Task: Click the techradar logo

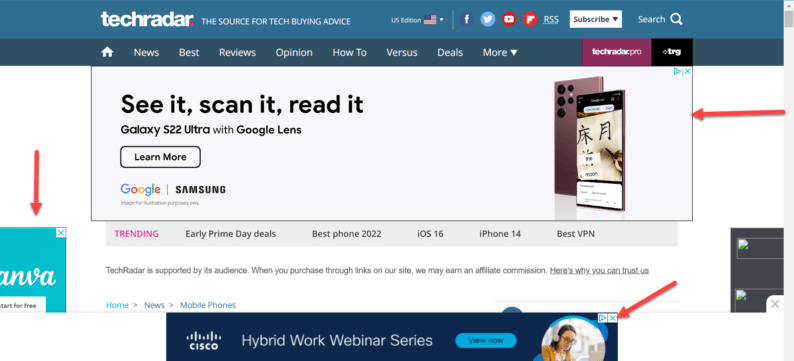Action: 147,19
